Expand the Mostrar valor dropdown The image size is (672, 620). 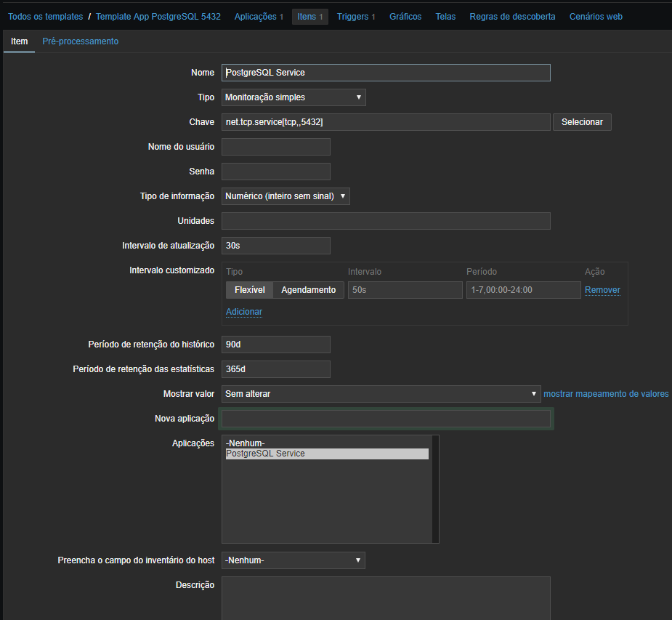point(381,394)
